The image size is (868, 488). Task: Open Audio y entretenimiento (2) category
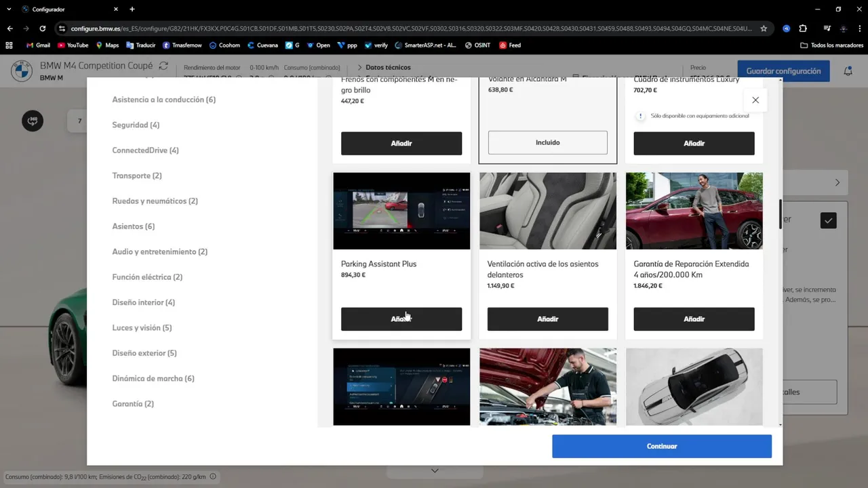pos(160,251)
